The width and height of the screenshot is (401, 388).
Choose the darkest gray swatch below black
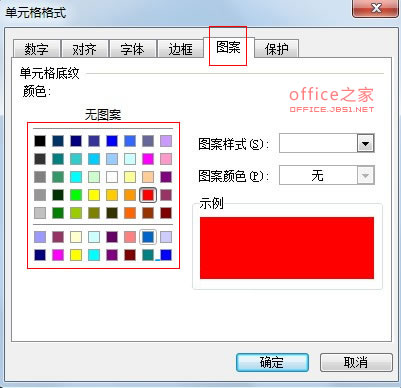(40, 159)
